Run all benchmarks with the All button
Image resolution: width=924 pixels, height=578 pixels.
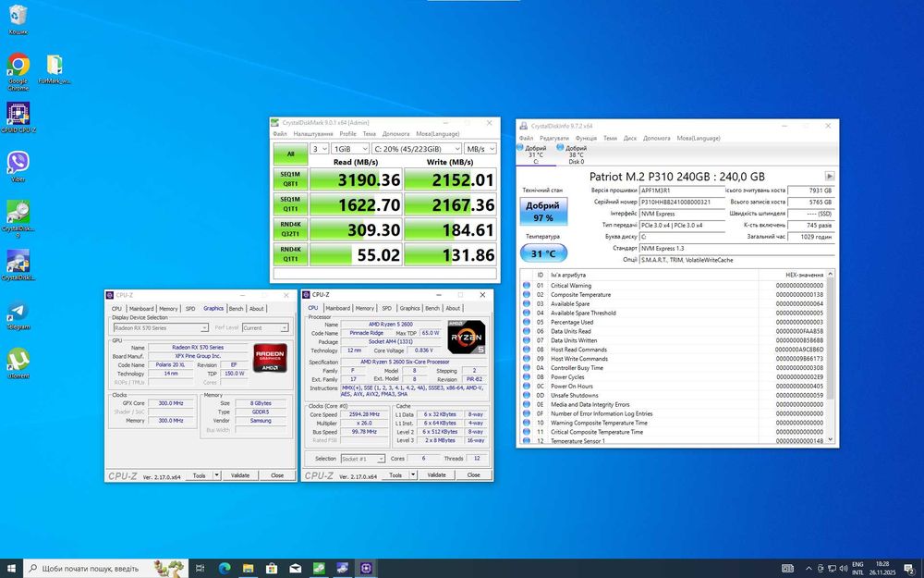click(x=290, y=154)
